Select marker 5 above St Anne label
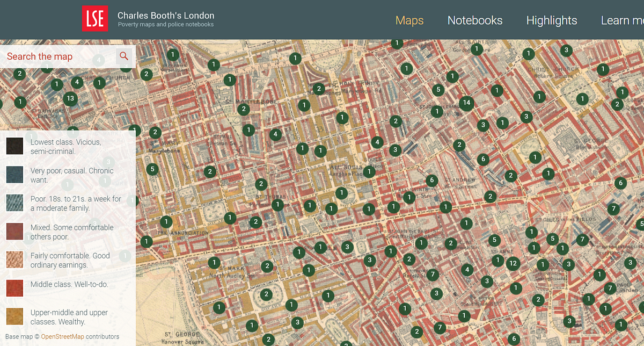644x346 pixels. (x=495, y=240)
